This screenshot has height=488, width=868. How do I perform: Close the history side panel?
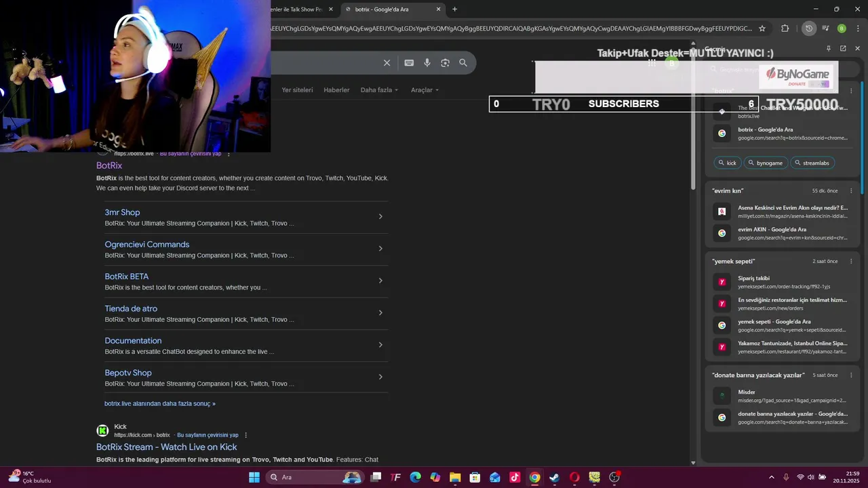(x=857, y=49)
